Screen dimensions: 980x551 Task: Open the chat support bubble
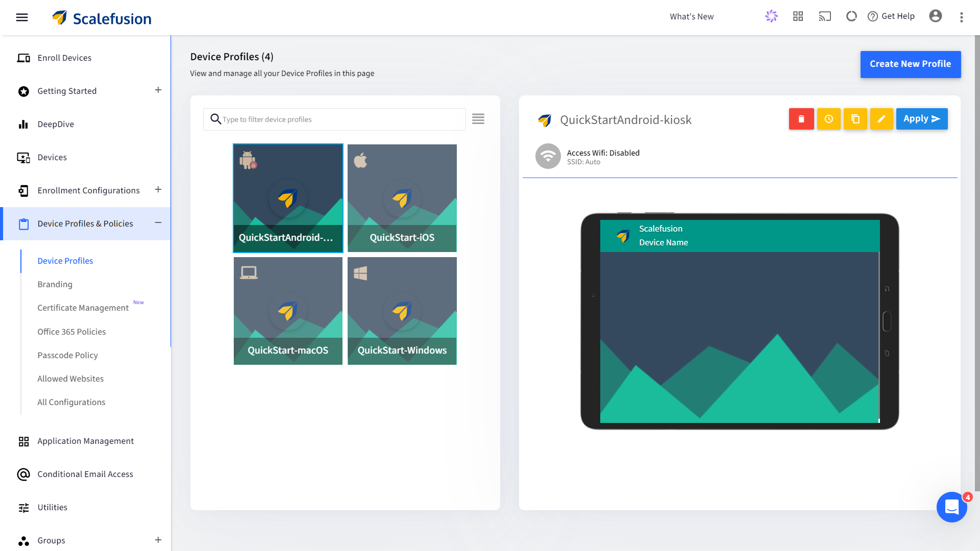[x=951, y=507]
